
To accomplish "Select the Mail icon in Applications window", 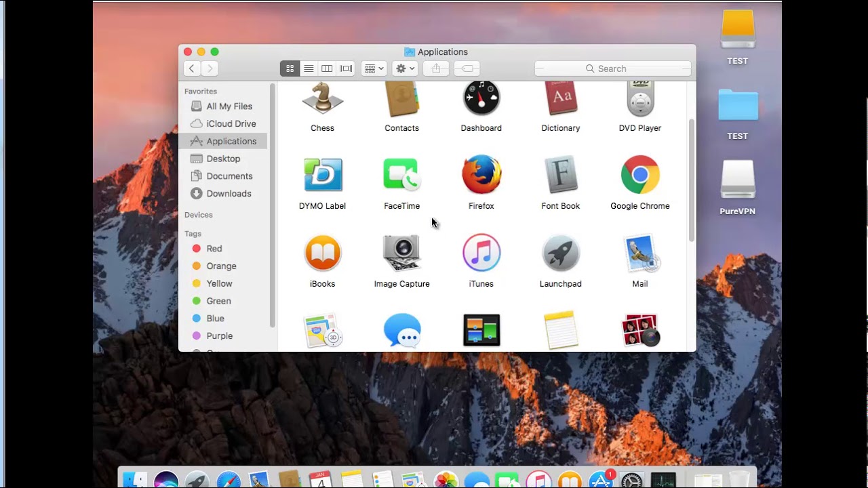I will click(x=640, y=253).
